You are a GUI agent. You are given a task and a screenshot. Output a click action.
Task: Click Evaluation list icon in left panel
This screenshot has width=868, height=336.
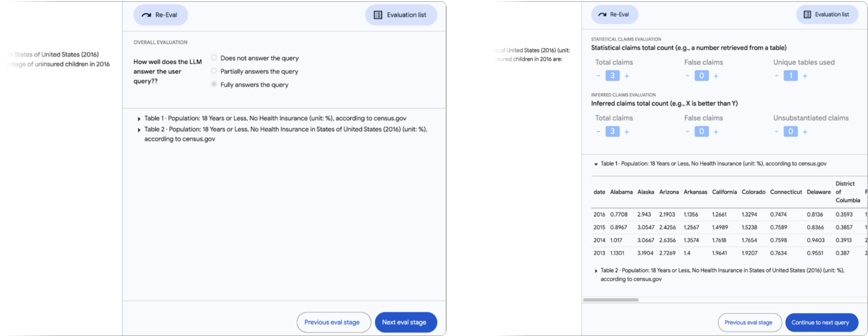378,15
